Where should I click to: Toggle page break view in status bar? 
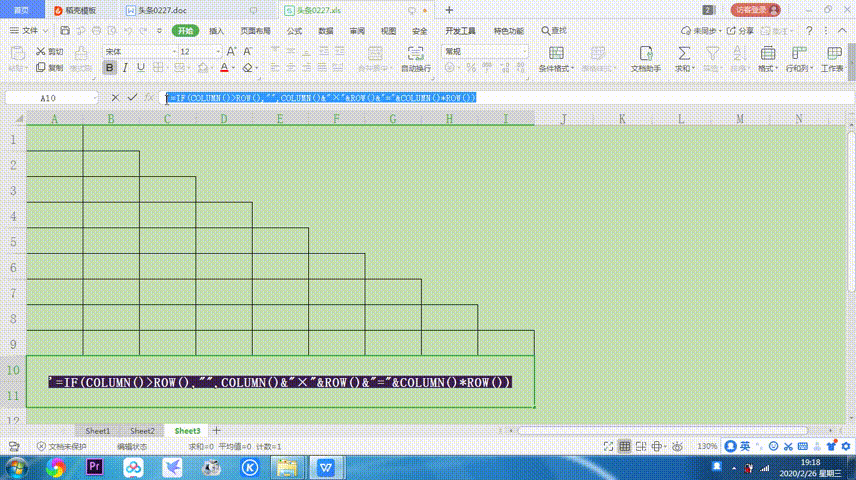tap(641, 447)
